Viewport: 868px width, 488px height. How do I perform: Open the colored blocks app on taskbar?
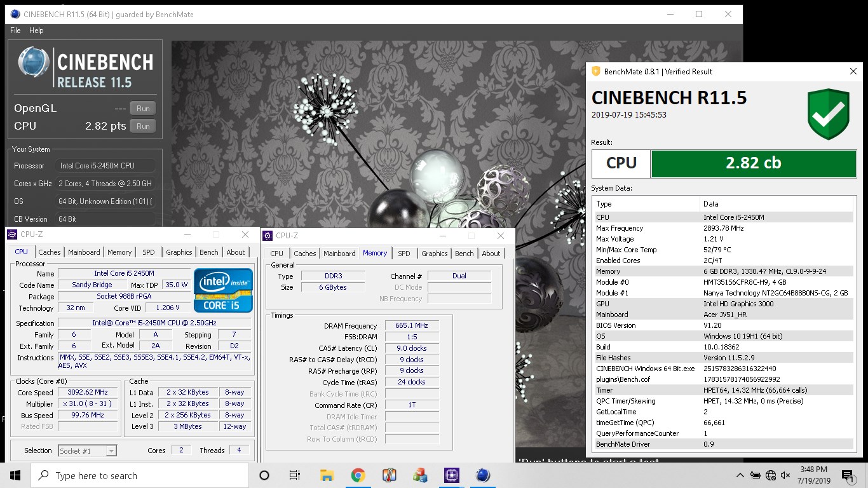420,475
